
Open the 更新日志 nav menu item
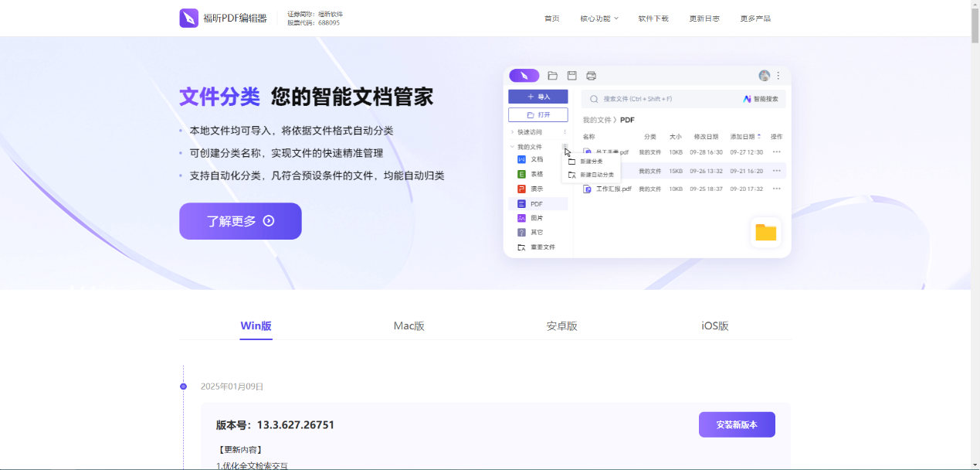point(704,19)
